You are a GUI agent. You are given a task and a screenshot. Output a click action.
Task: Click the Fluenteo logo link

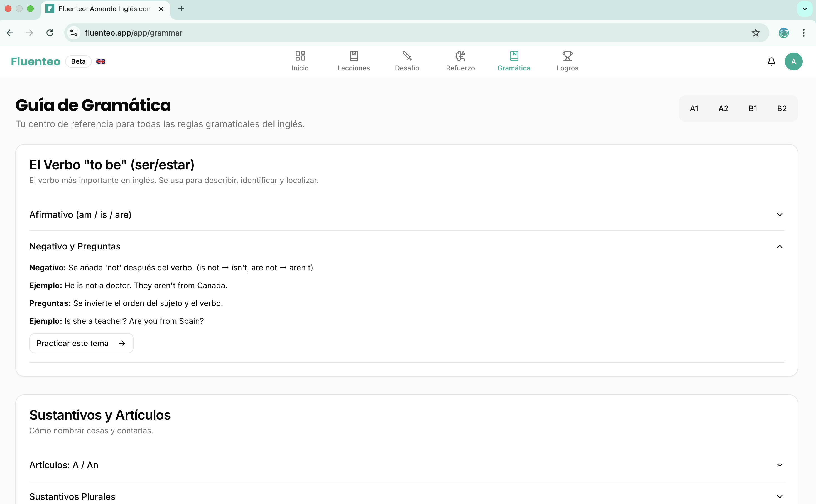35,61
